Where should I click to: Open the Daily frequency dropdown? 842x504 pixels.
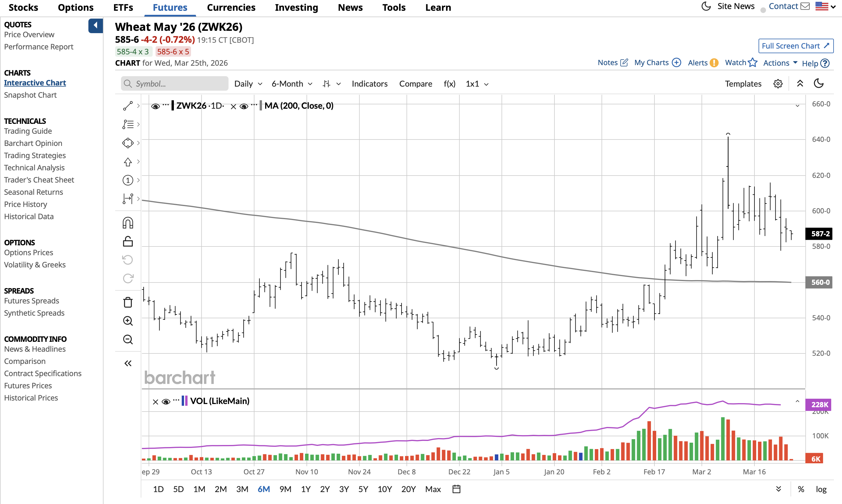click(x=248, y=84)
